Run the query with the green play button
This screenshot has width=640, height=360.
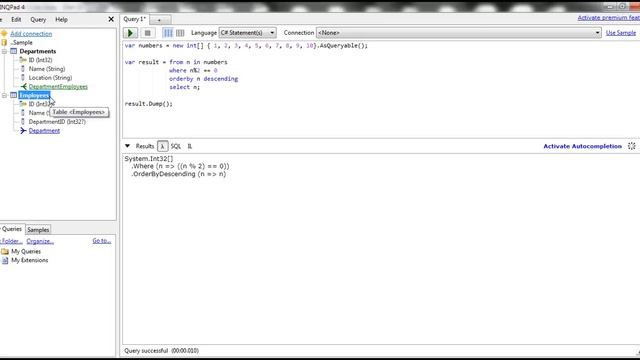coord(130,33)
